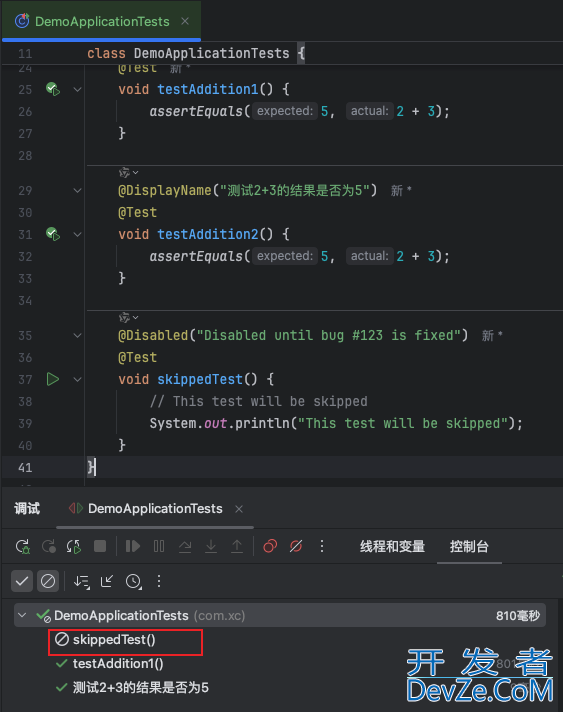Fold testAddition1 method using gutter chevron
Screen dimensions: 563x712
78,89
